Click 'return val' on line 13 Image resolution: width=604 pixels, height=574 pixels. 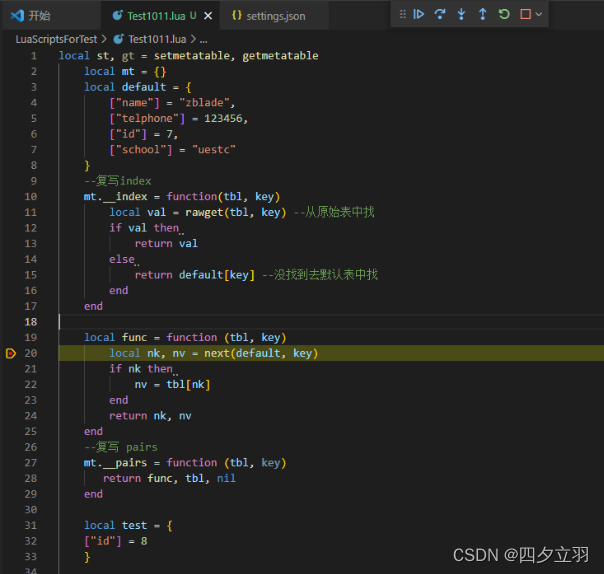point(166,244)
